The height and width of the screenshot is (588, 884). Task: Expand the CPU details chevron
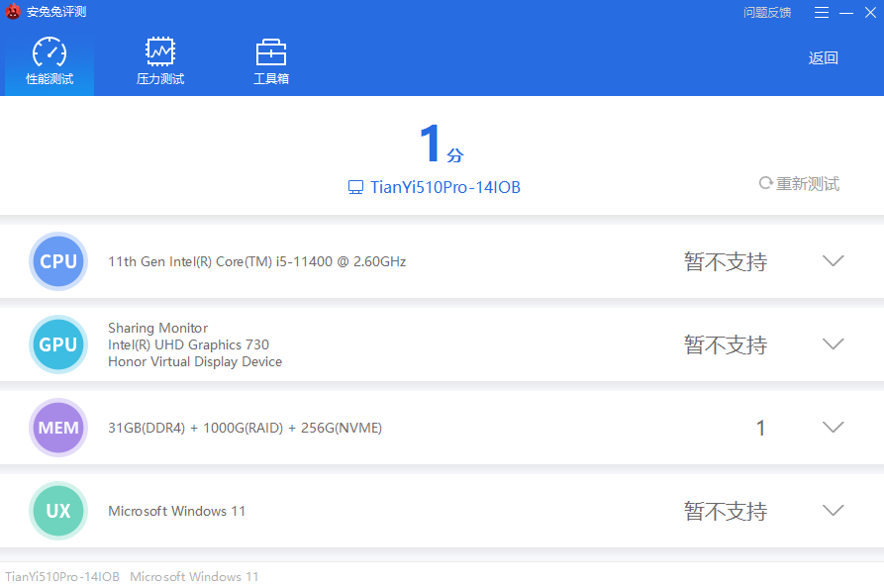tap(833, 261)
